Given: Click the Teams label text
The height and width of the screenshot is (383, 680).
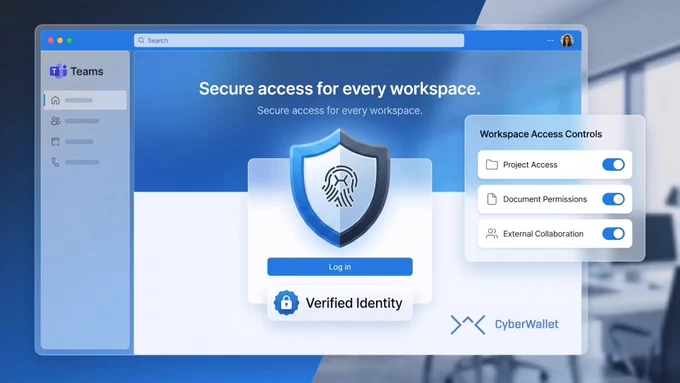Looking at the screenshot, I should [x=87, y=71].
